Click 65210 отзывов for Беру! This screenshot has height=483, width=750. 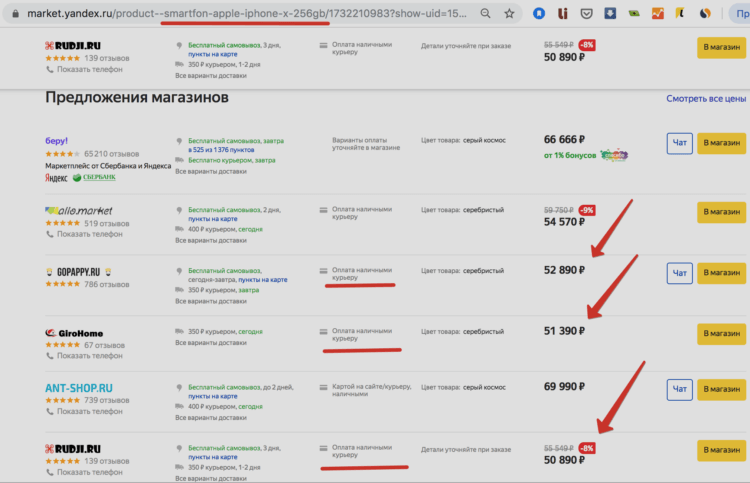[x=111, y=154]
